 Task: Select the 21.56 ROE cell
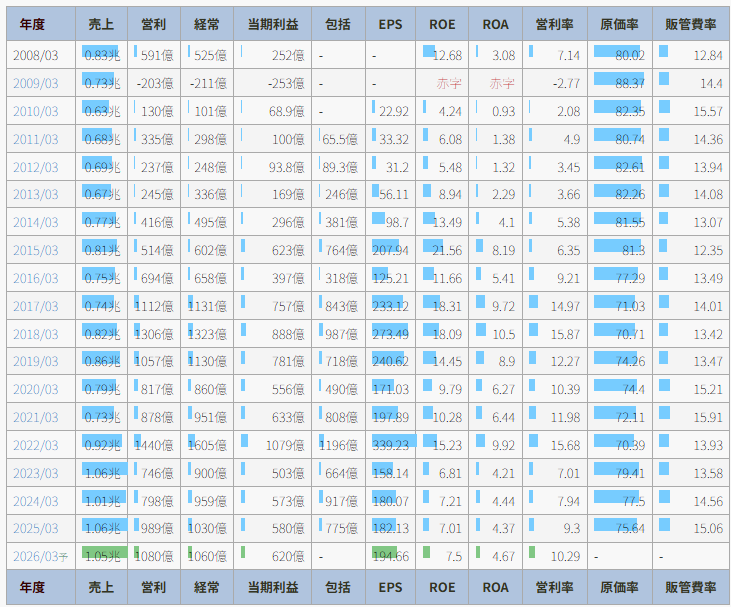pos(444,250)
